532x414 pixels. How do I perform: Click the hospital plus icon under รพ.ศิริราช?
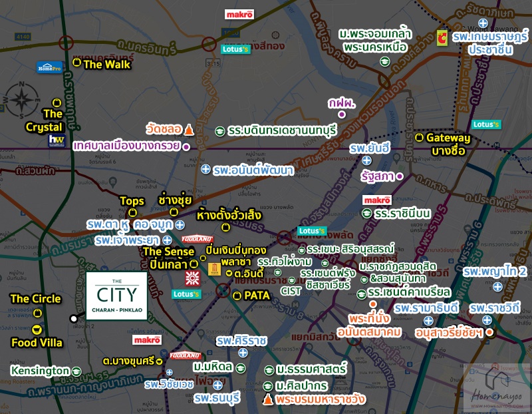[243, 353]
